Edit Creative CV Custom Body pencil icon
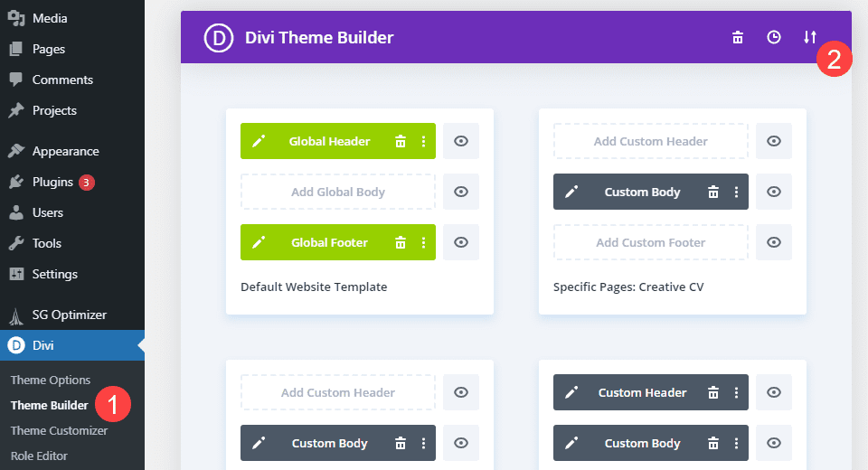 coord(571,192)
